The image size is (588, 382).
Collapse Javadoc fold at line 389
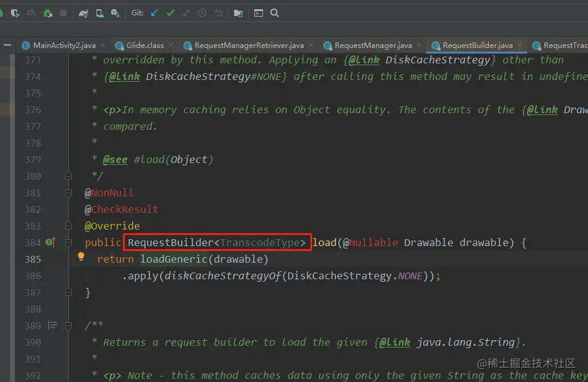pos(68,325)
